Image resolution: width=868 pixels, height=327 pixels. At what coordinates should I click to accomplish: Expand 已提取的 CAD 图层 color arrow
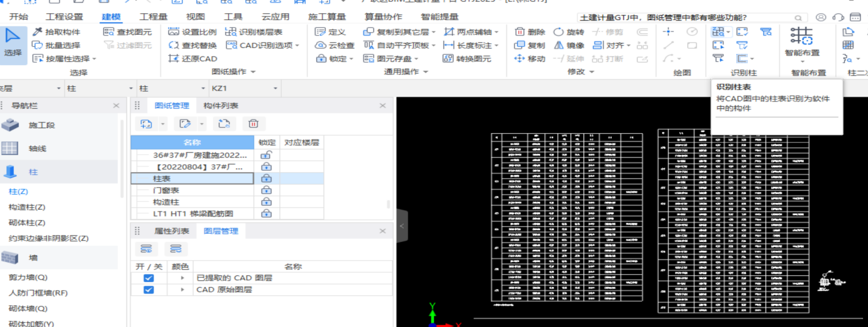point(182,278)
